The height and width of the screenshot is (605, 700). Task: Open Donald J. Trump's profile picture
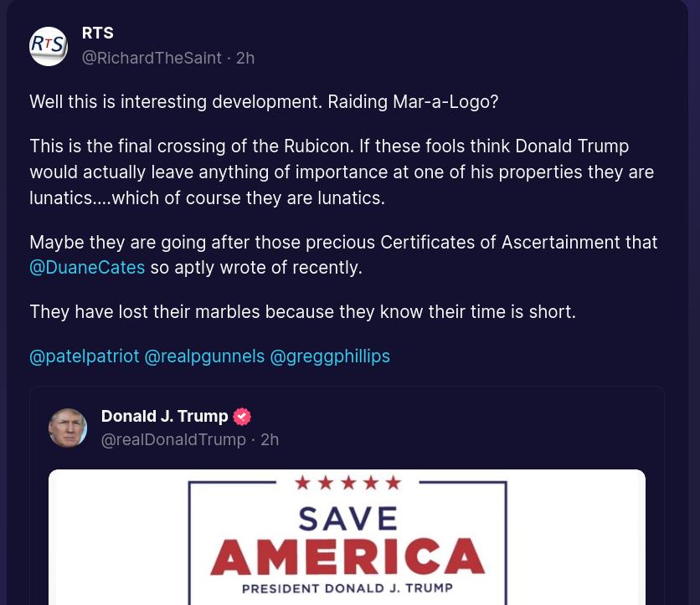(x=68, y=428)
